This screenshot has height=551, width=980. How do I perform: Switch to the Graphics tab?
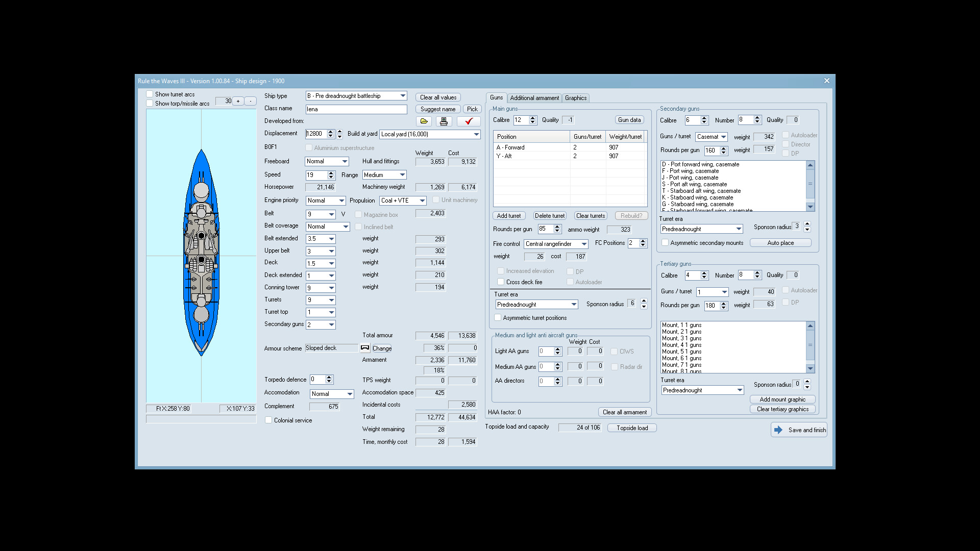(x=576, y=98)
